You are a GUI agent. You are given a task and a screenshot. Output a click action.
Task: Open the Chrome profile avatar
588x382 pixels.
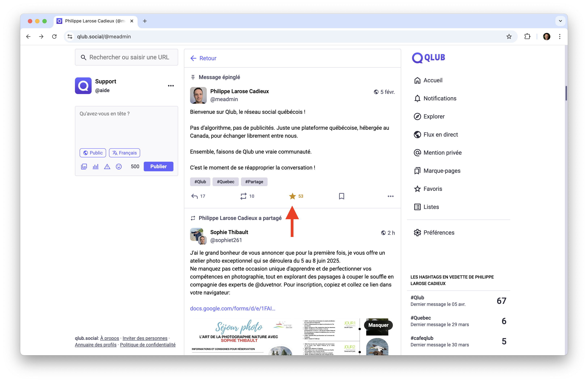547,37
